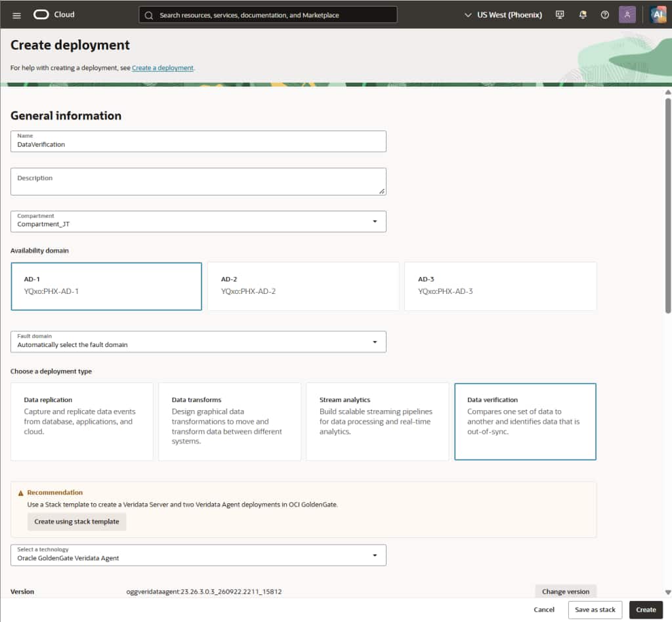Click the scrollbar up arrow
672x622 pixels.
[667, 92]
